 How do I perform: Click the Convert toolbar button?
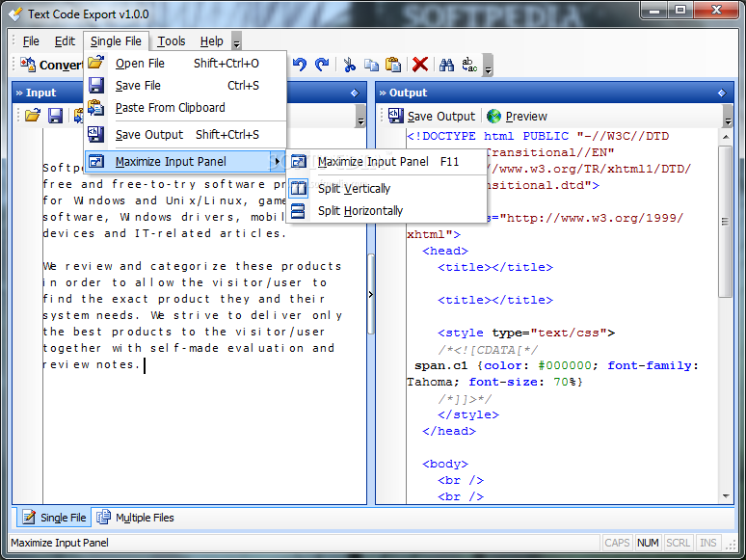(x=51, y=65)
